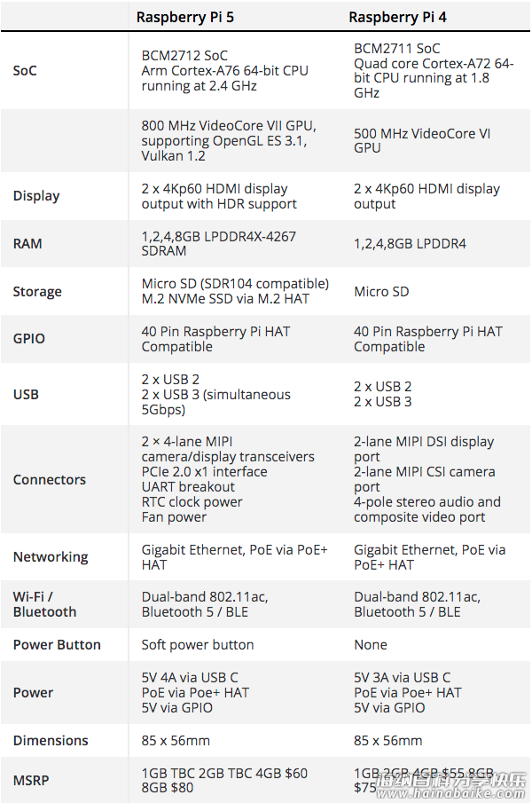Select the 800 MHz VideoCore VII GPU cell
The width and height of the screenshot is (532, 803).
pyautogui.click(x=229, y=140)
